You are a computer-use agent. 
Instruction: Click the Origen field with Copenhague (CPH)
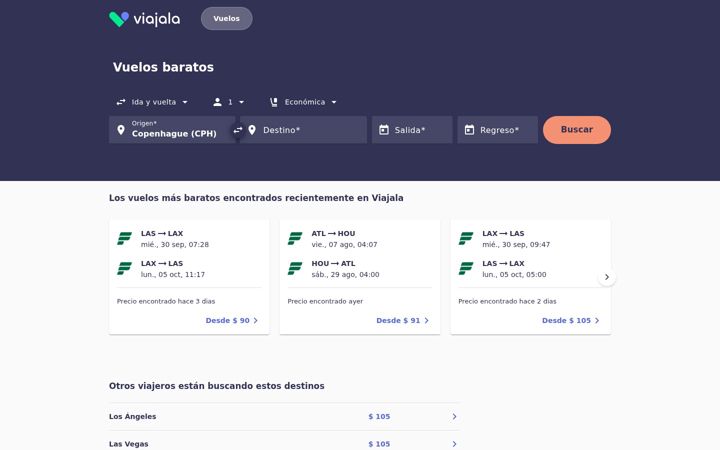tap(172, 130)
